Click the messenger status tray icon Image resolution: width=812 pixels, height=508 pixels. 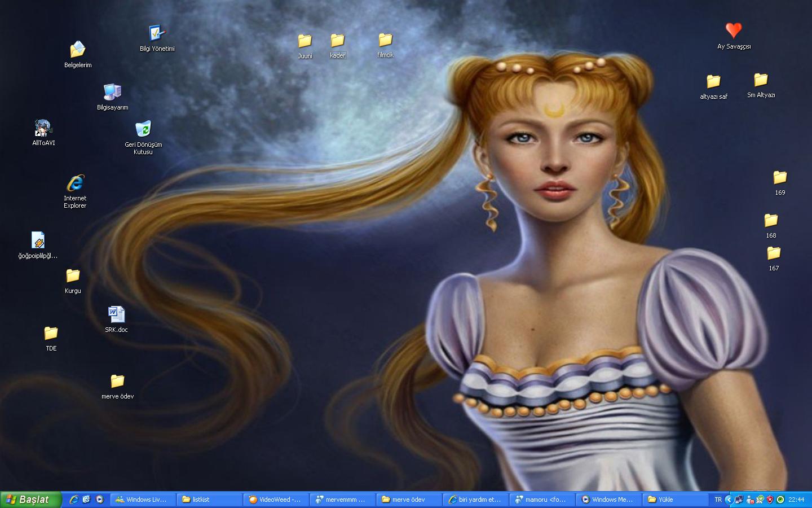tap(749, 500)
